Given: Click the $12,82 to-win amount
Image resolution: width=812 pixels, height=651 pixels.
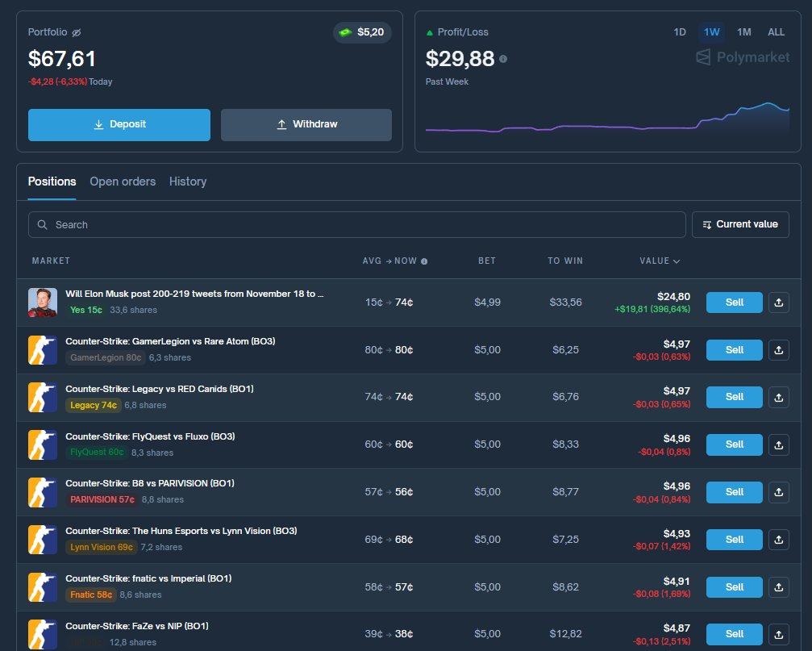Looking at the screenshot, I should point(565,634).
